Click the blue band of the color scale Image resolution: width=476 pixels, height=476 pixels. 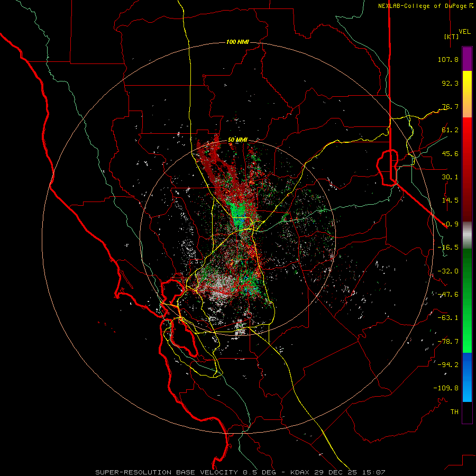(x=467, y=377)
